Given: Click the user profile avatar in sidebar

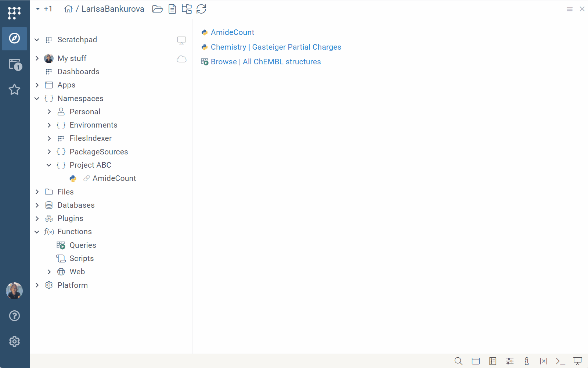Looking at the screenshot, I should [14, 291].
